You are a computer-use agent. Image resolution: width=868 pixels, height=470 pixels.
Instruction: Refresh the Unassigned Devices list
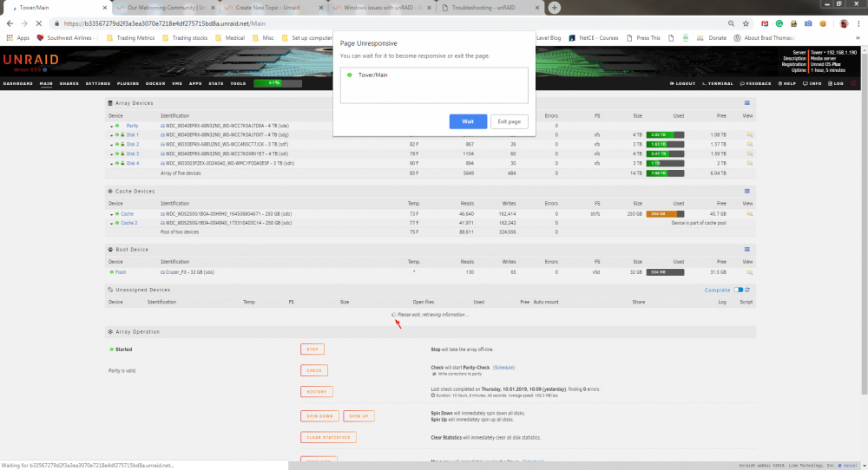[x=747, y=290]
